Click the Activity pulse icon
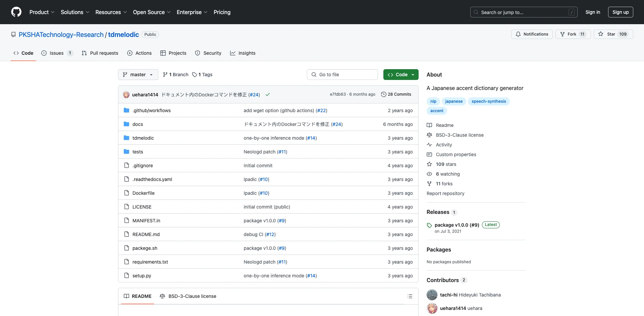The image size is (644, 316). (x=429, y=145)
